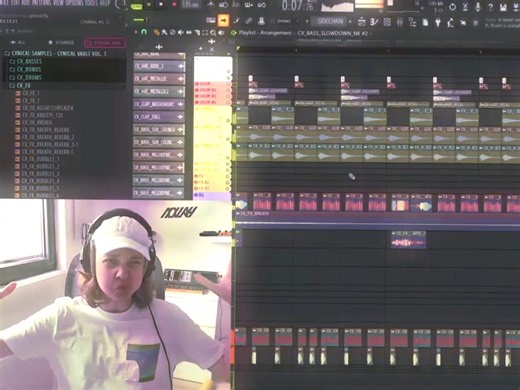Select CV_BASS_SUB_CRUNCH in picker
The height and width of the screenshot is (390, 520).
pyautogui.click(x=159, y=130)
